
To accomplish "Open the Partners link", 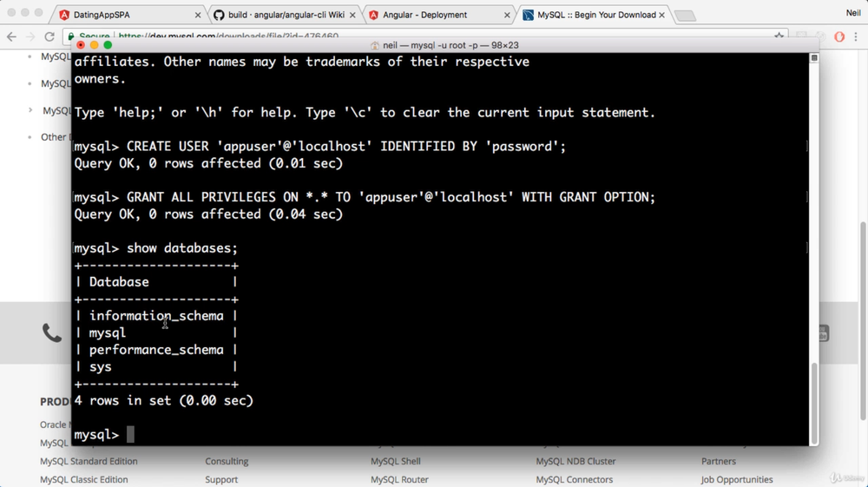I will pos(719,461).
